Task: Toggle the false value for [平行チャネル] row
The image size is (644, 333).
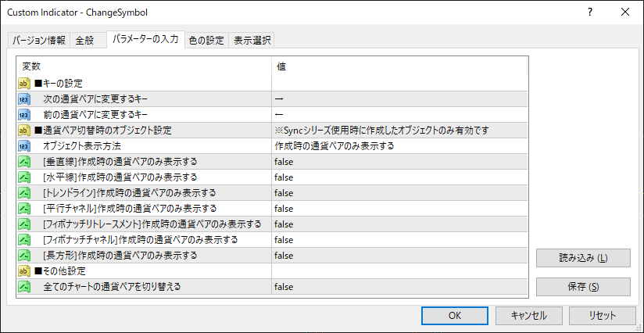Action: 284,208
